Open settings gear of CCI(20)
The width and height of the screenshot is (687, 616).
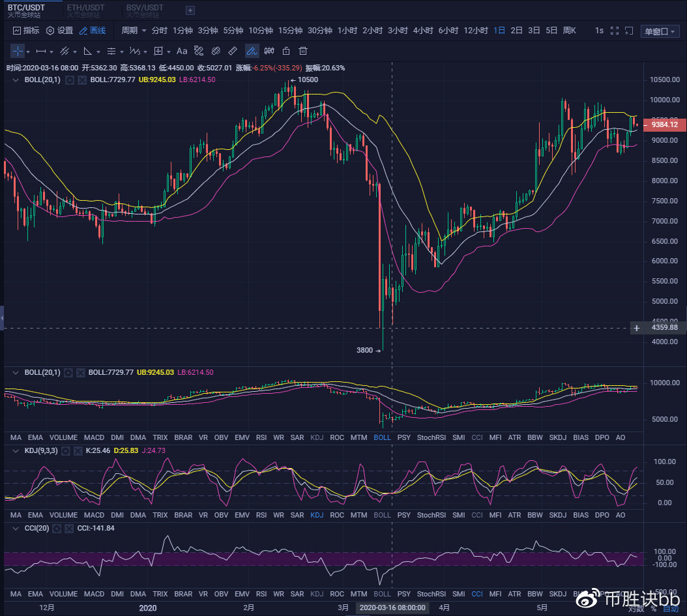click(57, 529)
